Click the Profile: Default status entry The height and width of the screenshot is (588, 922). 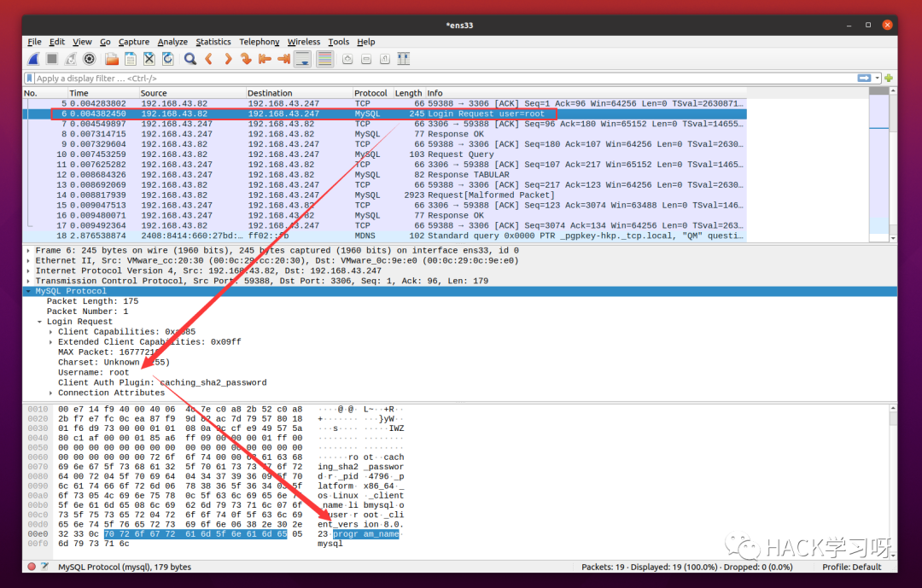tap(851, 567)
